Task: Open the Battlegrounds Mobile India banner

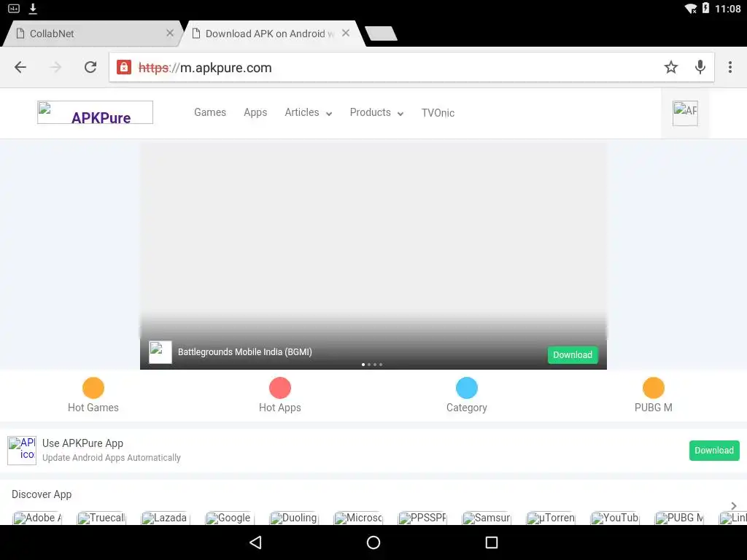Action: [x=373, y=256]
